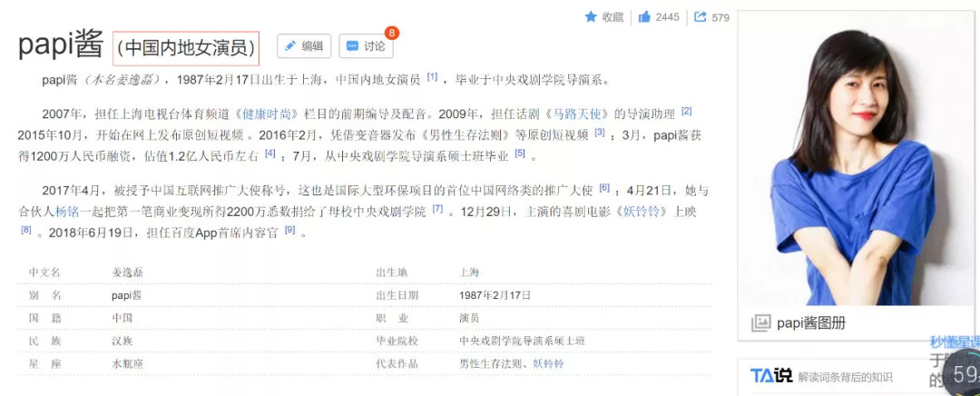
Task: Click citation reference [3]
Action: coord(600,132)
